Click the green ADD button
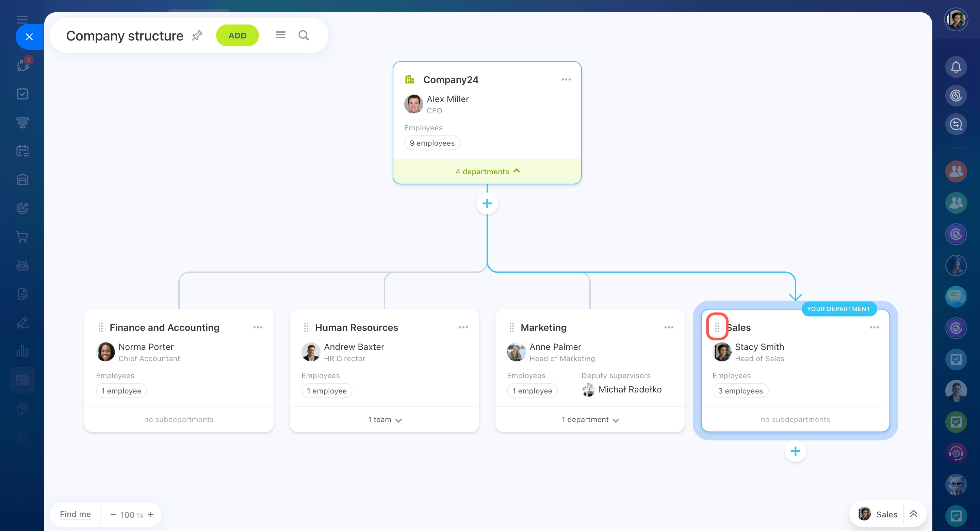 tap(238, 35)
